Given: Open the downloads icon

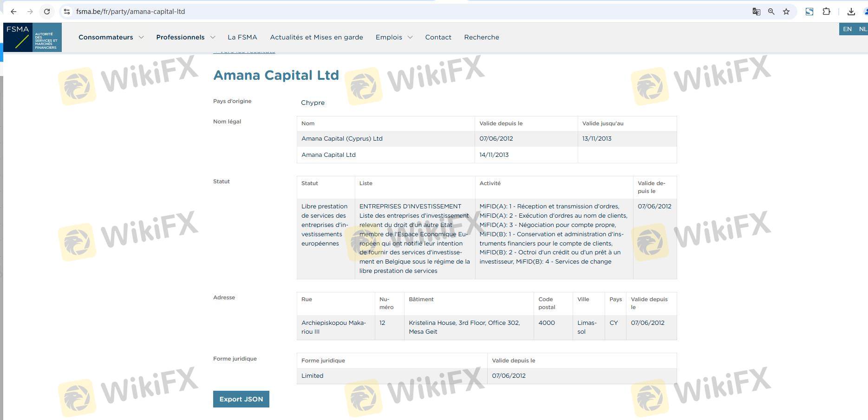Looking at the screenshot, I should pos(851,12).
